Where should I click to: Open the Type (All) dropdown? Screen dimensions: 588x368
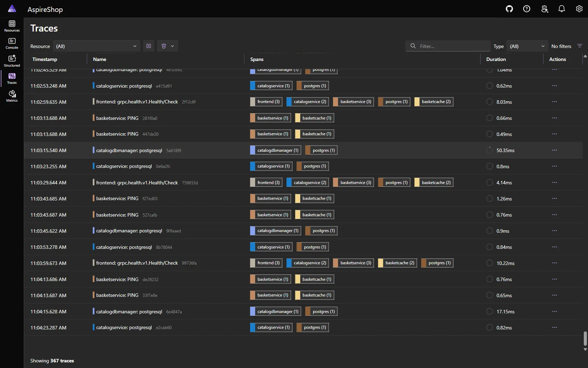tap(527, 46)
